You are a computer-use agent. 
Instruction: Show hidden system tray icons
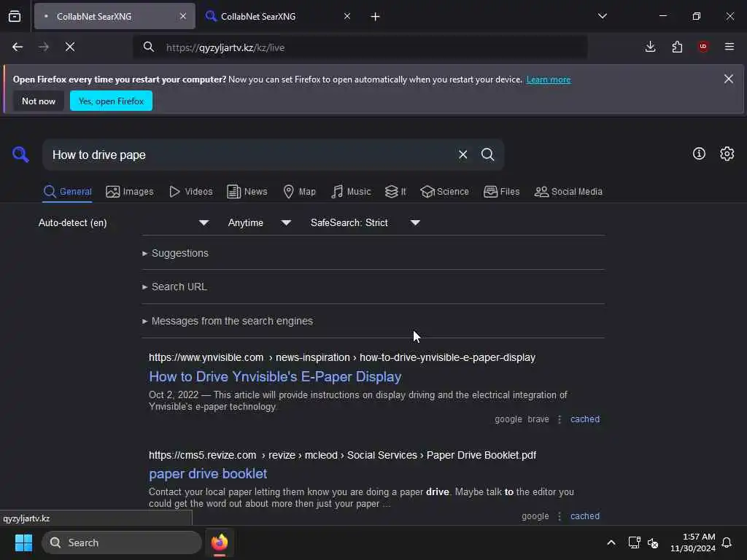pos(611,542)
